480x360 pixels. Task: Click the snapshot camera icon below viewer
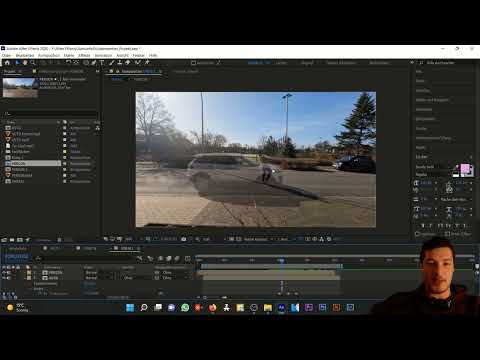(183, 239)
